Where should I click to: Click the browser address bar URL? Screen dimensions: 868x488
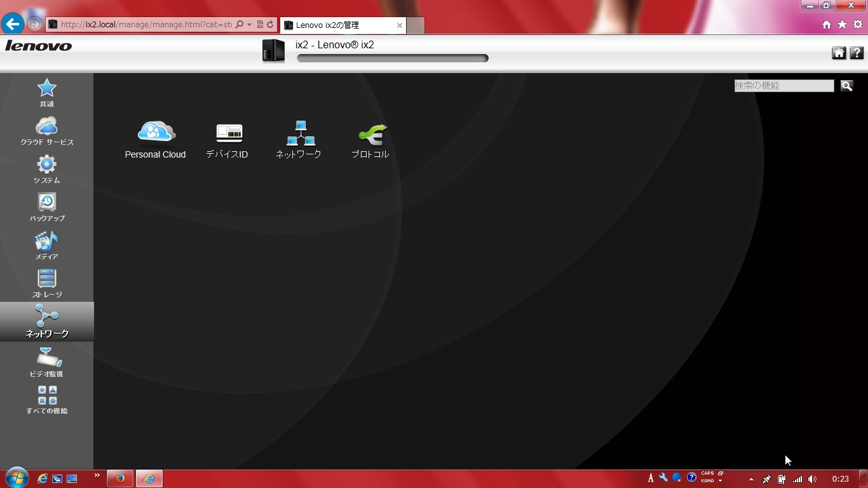146,25
